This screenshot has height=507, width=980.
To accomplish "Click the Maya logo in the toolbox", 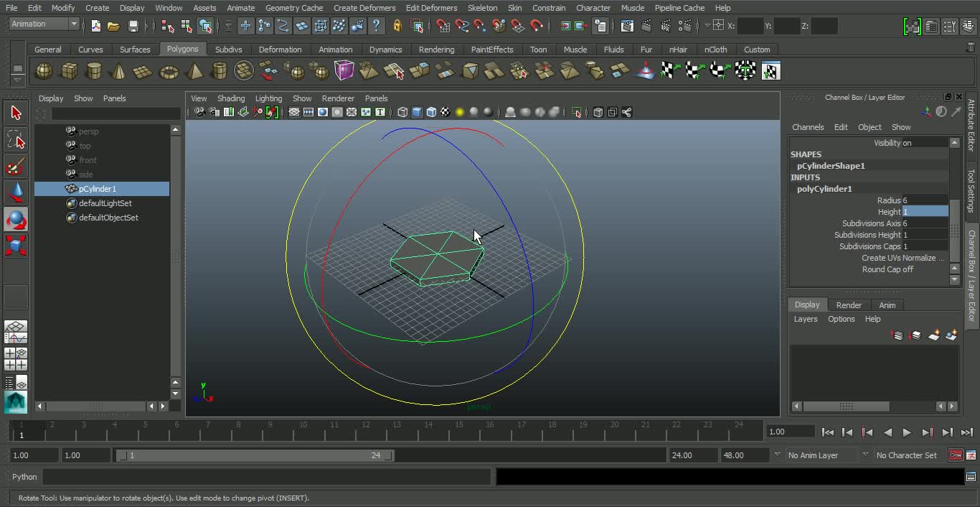I will 16,402.
